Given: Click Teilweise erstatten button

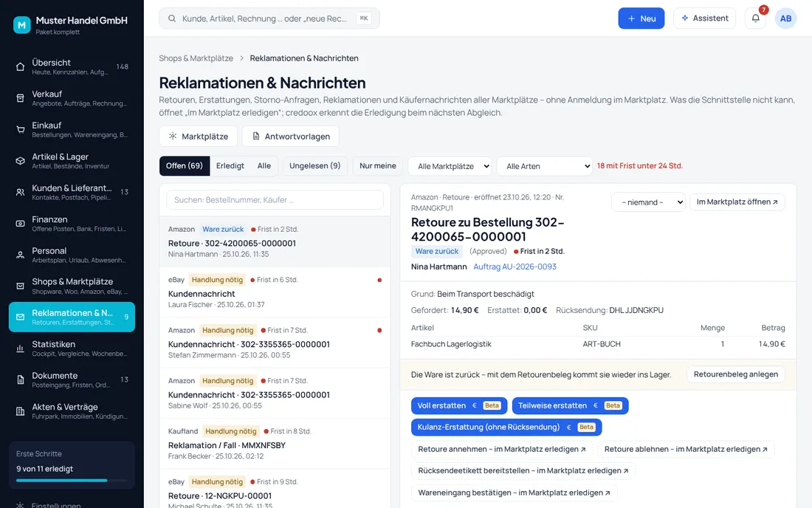Looking at the screenshot, I should tap(570, 406).
